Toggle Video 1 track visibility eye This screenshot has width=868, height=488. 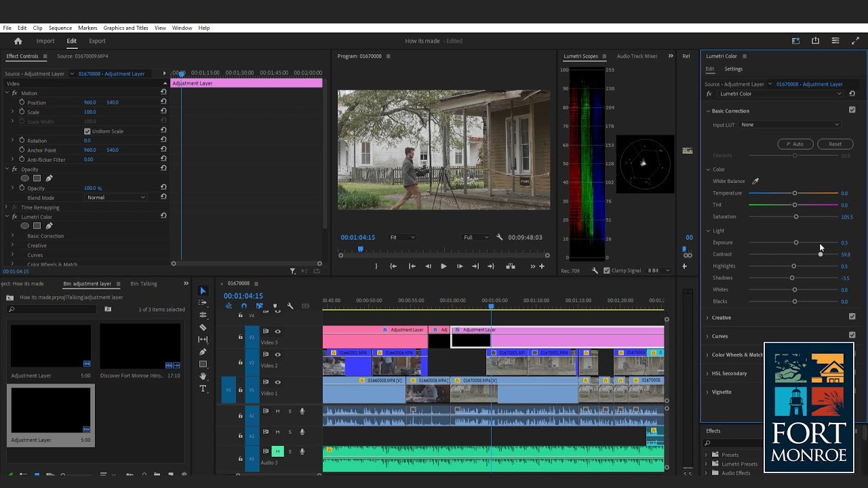(x=277, y=382)
